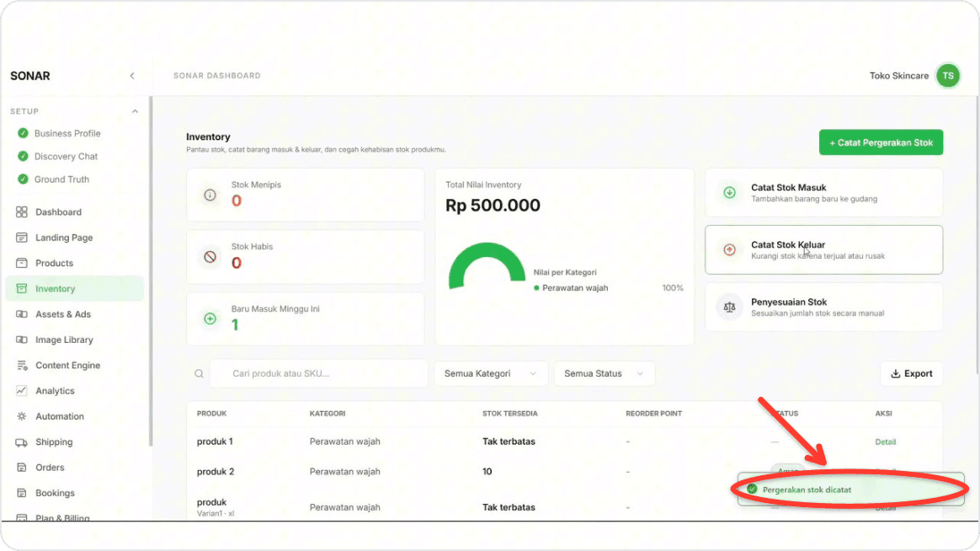This screenshot has width=980, height=551.
Task: Click the Baru Masuk Minggu Ini plus icon
Action: [210, 319]
